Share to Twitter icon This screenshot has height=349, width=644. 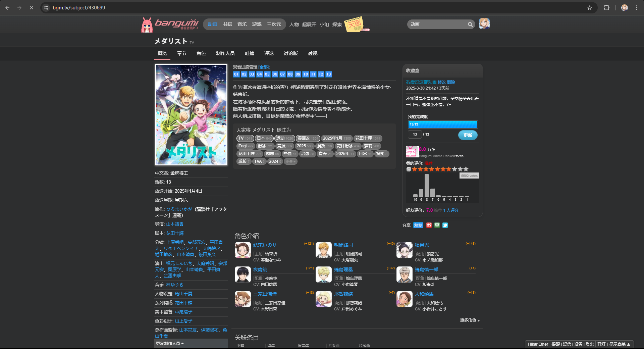click(445, 225)
